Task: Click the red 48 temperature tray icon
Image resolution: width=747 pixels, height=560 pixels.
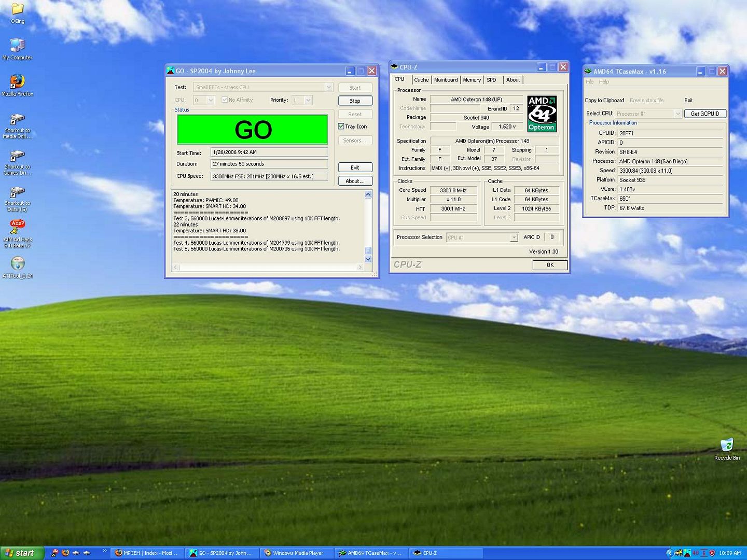Action: pos(696,553)
